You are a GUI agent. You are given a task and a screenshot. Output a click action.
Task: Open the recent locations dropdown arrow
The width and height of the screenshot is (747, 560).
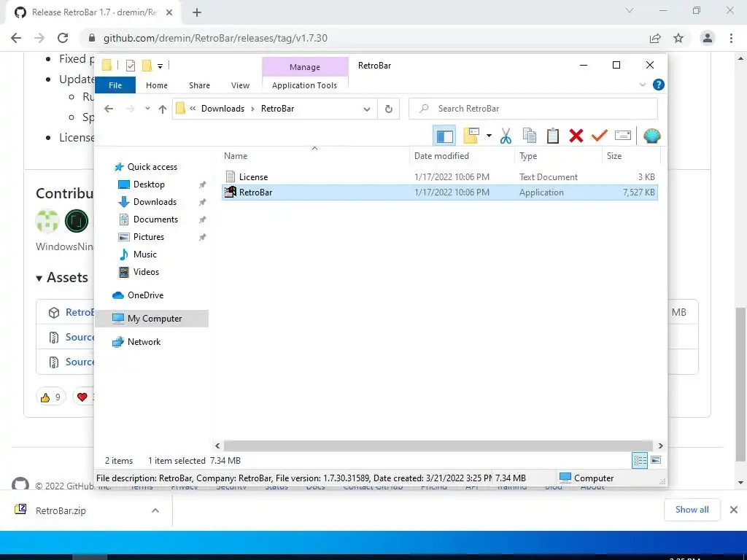[x=147, y=109]
